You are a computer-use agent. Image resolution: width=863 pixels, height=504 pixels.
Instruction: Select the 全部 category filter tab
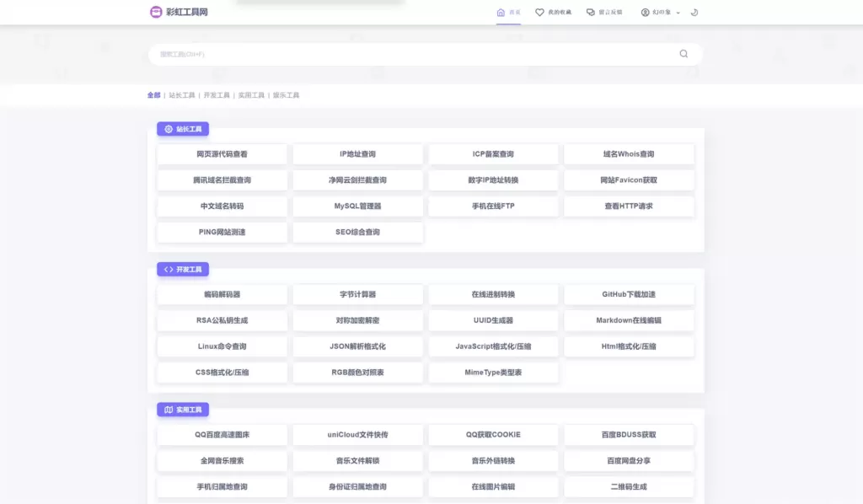(x=153, y=95)
